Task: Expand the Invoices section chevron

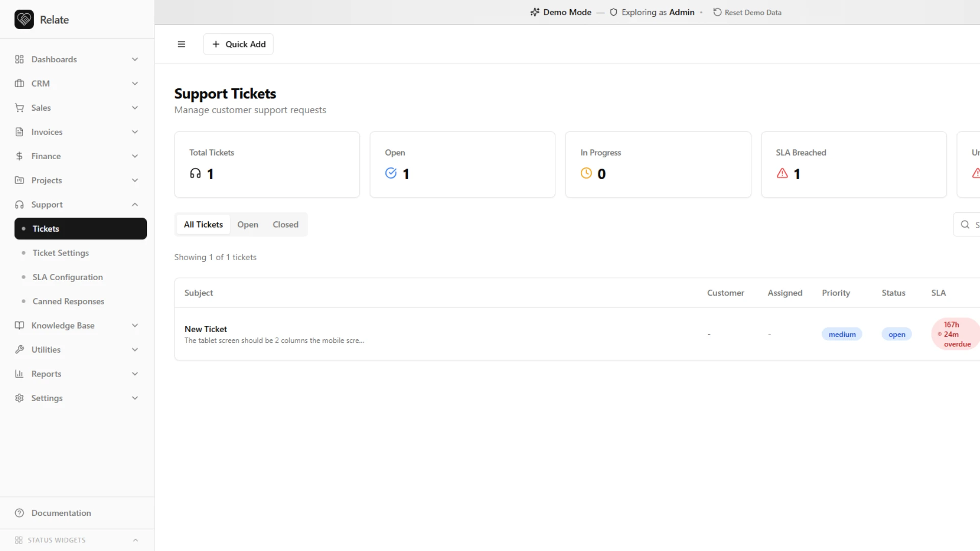Action: coord(135,132)
